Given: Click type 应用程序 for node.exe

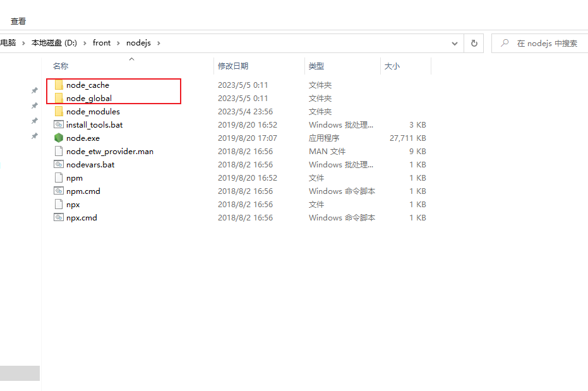Looking at the screenshot, I should [x=324, y=138].
